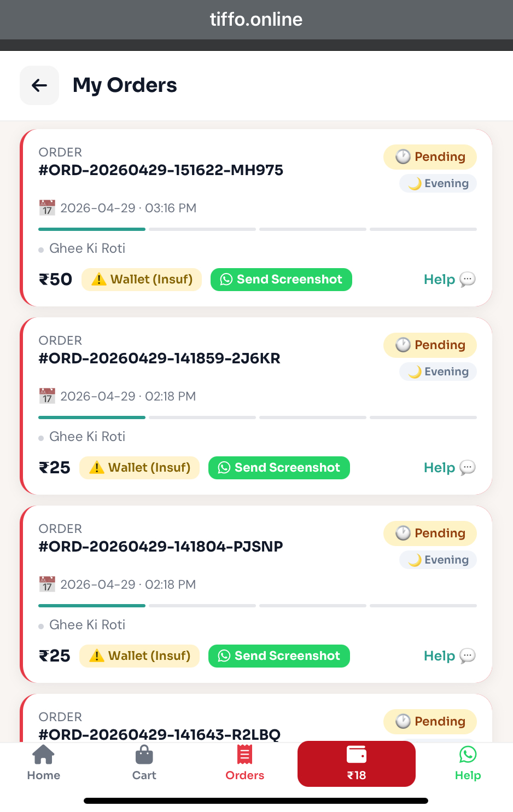Image resolution: width=513 pixels, height=812 pixels.
Task: Tap progress bar on order MH975
Action: coord(258,229)
